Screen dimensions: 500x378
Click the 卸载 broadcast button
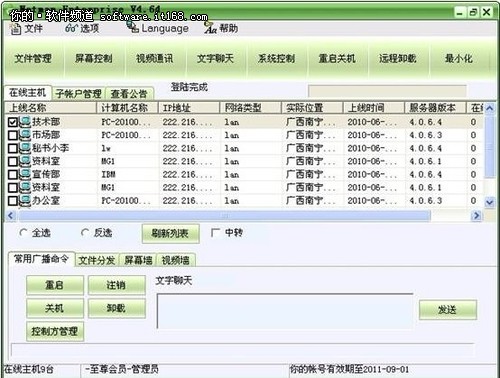coord(117,308)
